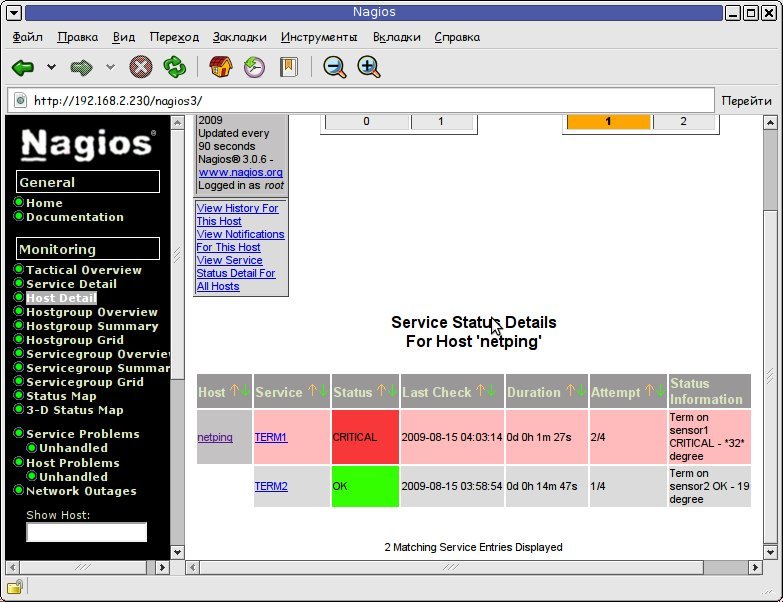This screenshot has width=783, height=602.
Task: Click the sidebar horizontal scrollbar right arrow
Action: tap(162, 568)
